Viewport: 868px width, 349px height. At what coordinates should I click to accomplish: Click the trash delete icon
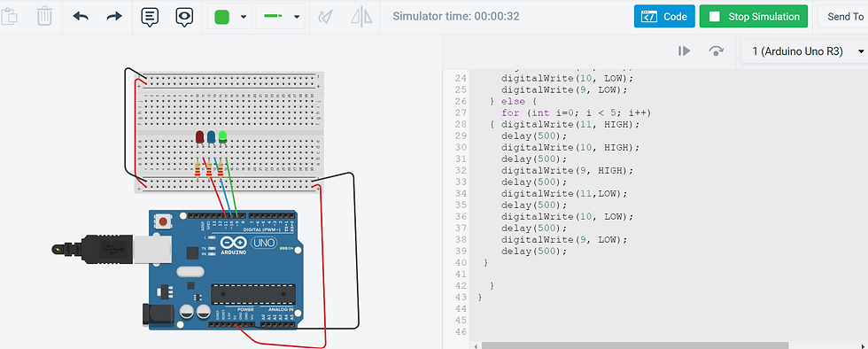(x=44, y=17)
